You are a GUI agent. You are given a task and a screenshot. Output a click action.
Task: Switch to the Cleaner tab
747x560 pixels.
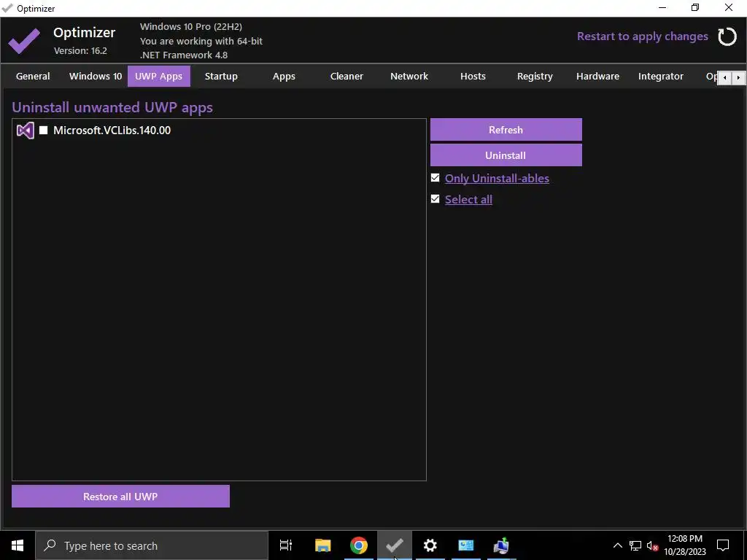(x=347, y=76)
